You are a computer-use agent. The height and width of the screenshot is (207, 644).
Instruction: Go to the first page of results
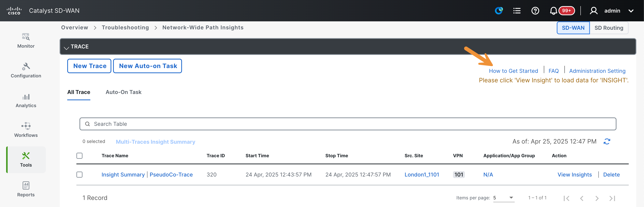(x=566, y=198)
